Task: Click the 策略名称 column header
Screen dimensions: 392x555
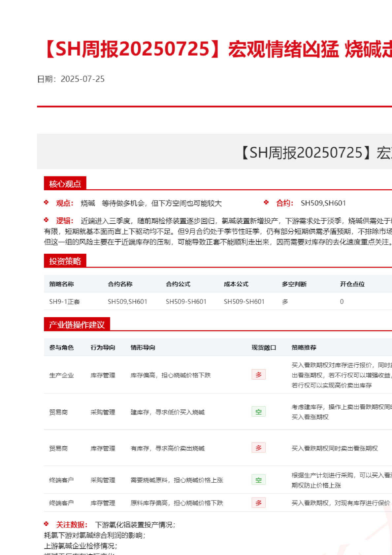Action: tap(61, 284)
